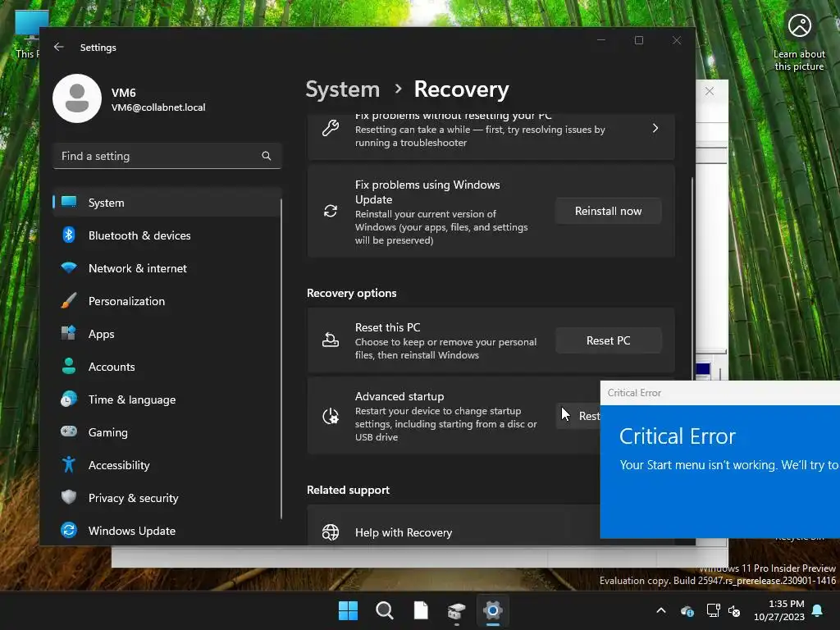Screen dimensions: 840x630
Task: Click the Advanced startup power-gear icon
Action: (x=331, y=416)
